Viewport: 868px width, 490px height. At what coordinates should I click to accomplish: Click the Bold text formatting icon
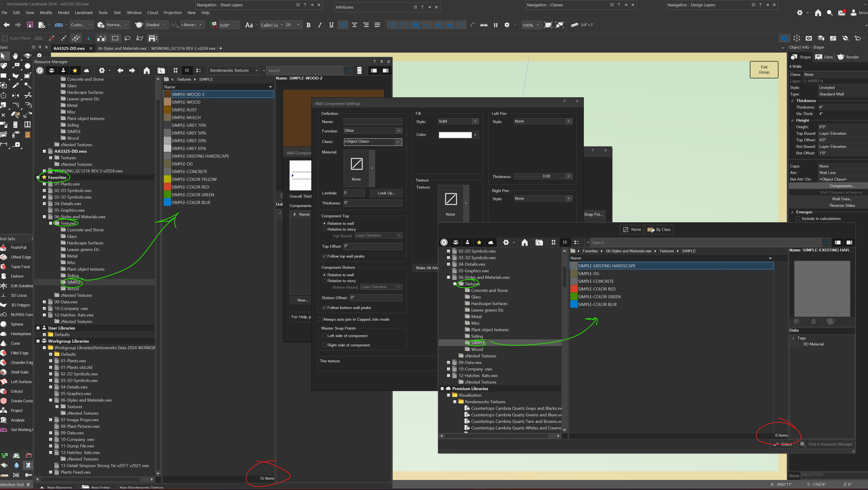point(308,25)
